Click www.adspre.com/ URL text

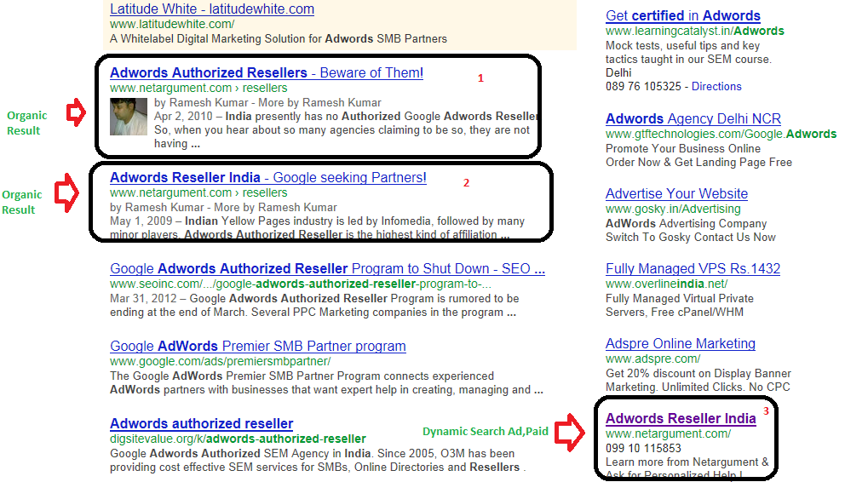652,359
